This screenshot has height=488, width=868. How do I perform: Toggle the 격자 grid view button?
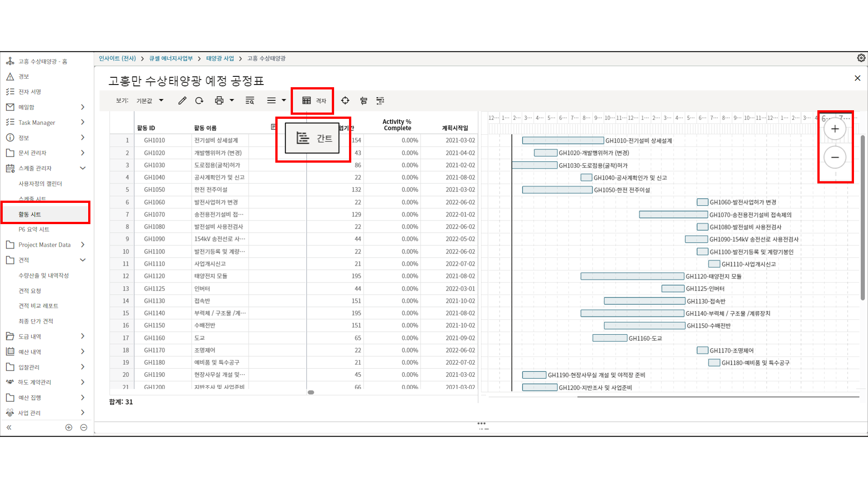click(314, 101)
